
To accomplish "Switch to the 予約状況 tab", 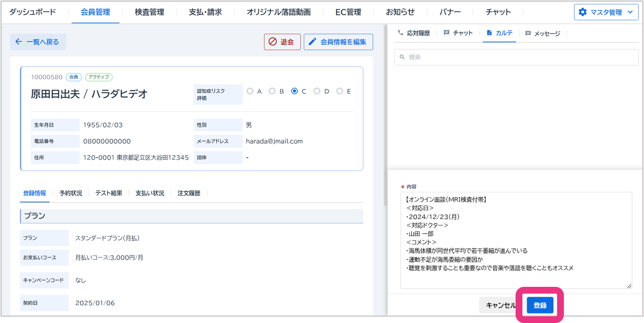I will coord(70,193).
